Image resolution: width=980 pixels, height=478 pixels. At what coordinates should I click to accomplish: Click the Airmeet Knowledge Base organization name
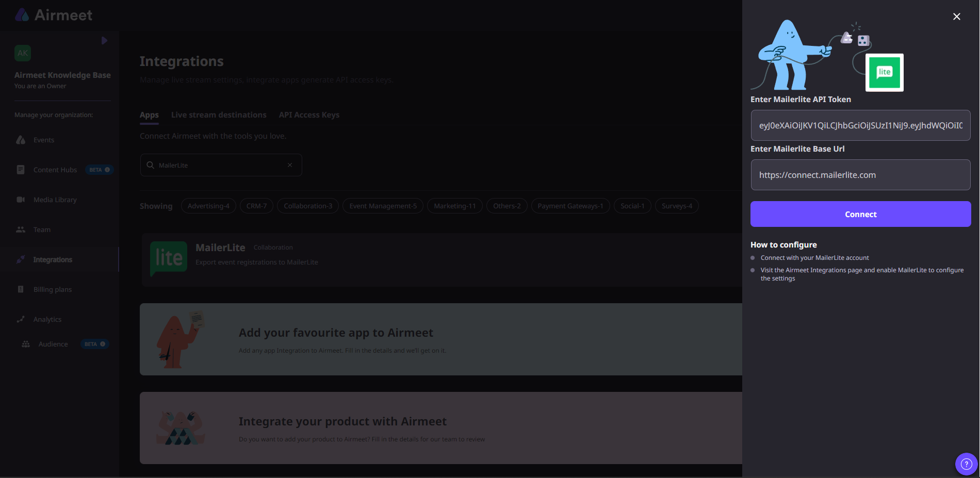coord(62,75)
